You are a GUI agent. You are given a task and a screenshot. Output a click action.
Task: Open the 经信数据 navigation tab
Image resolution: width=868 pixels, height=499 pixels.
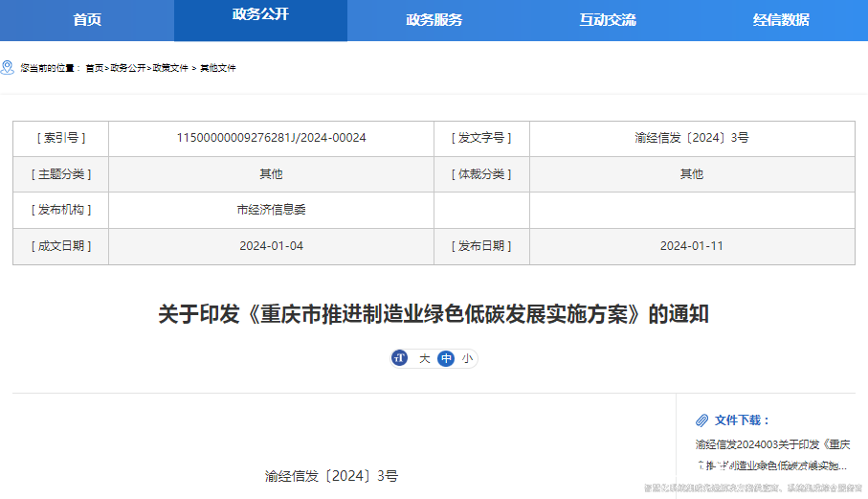click(x=781, y=20)
